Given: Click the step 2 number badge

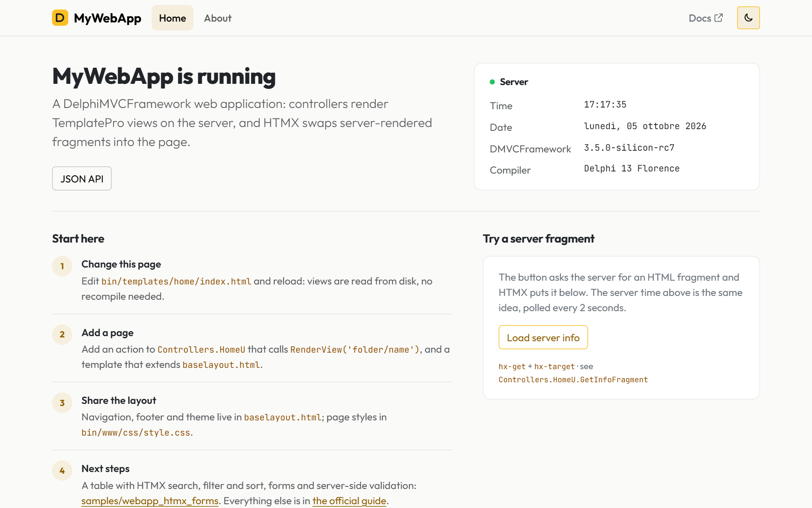Looking at the screenshot, I should pyautogui.click(x=62, y=334).
